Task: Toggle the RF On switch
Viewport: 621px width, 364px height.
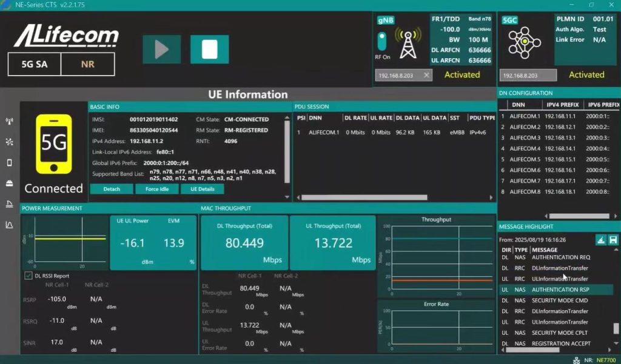Action: [x=382, y=41]
